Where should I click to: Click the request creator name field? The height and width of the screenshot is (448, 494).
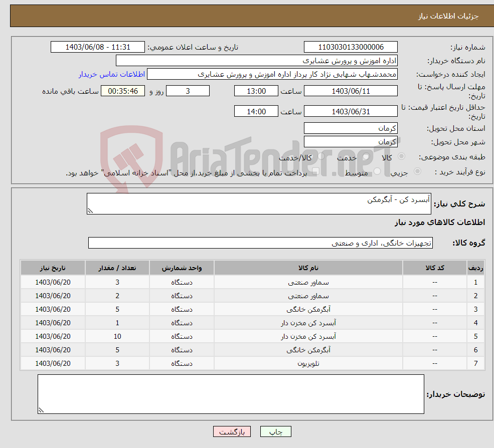[x=272, y=74]
